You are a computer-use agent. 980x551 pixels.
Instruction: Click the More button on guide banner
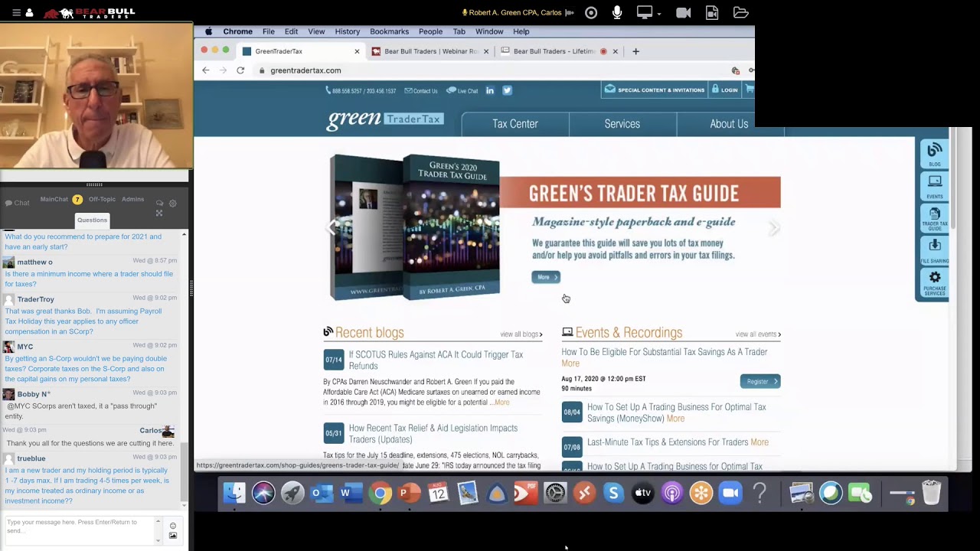click(546, 277)
